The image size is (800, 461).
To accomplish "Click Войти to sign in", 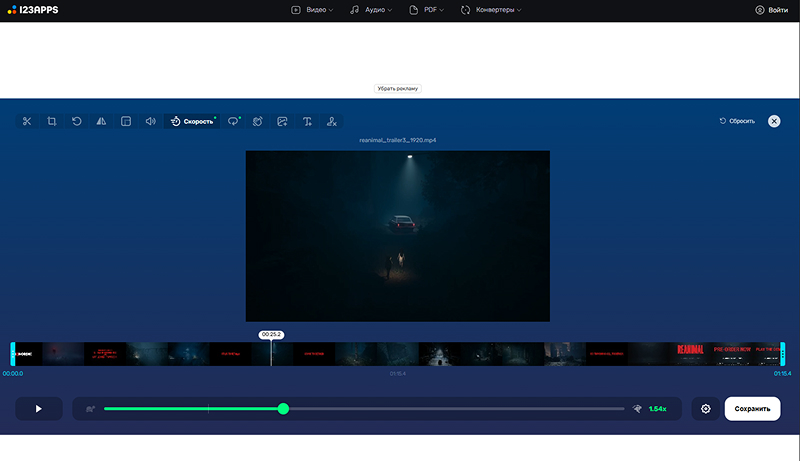I will pyautogui.click(x=771, y=9).
